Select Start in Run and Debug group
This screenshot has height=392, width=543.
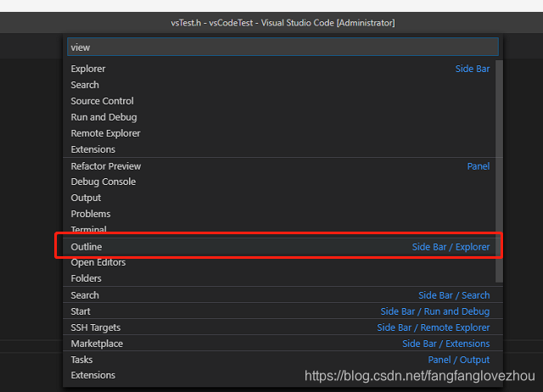tap(283, 311)
